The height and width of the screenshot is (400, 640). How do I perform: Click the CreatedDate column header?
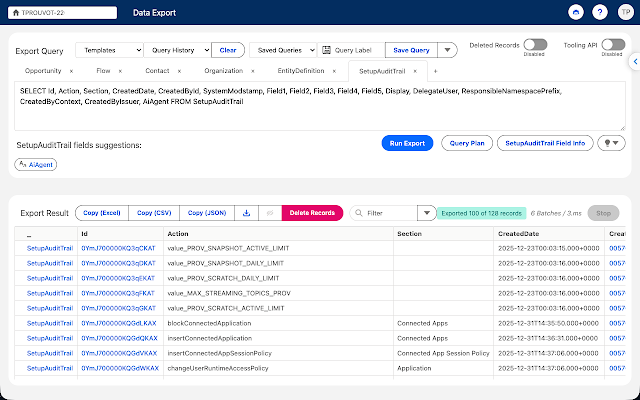[549, 234]
